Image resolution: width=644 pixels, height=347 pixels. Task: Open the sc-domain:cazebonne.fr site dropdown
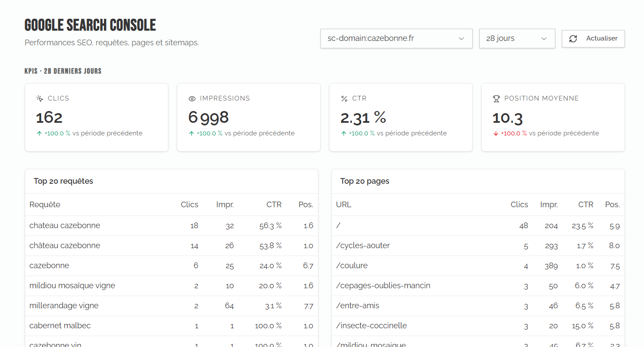396,38
